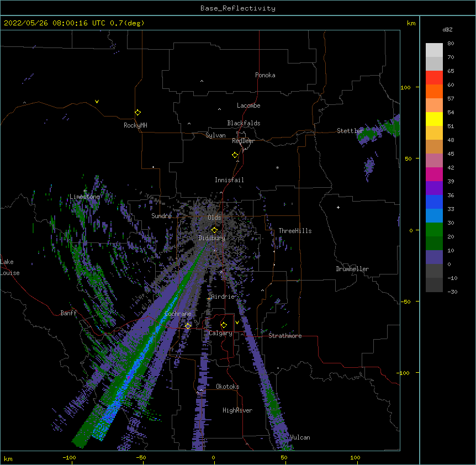Click the RedDeer city label
Viewport: 476px width, 465px height.
[x=243, y=141]
